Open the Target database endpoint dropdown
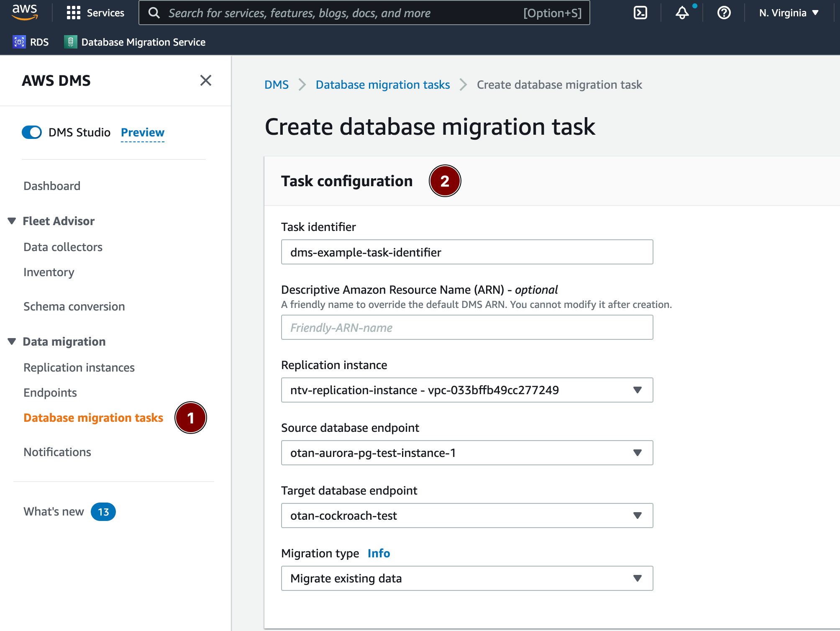Viewport: 840px width, 631px height. [467, 516]
